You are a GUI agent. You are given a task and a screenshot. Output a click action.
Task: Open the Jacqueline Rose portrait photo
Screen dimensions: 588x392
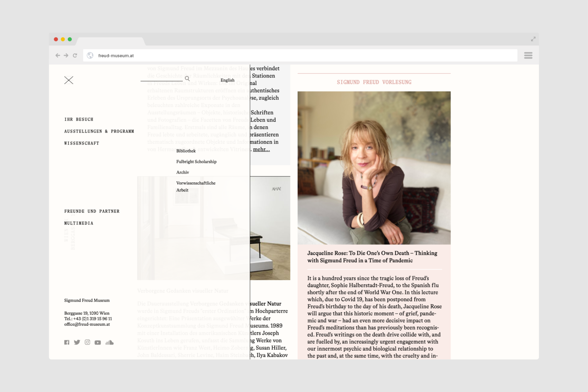point(374,168)
